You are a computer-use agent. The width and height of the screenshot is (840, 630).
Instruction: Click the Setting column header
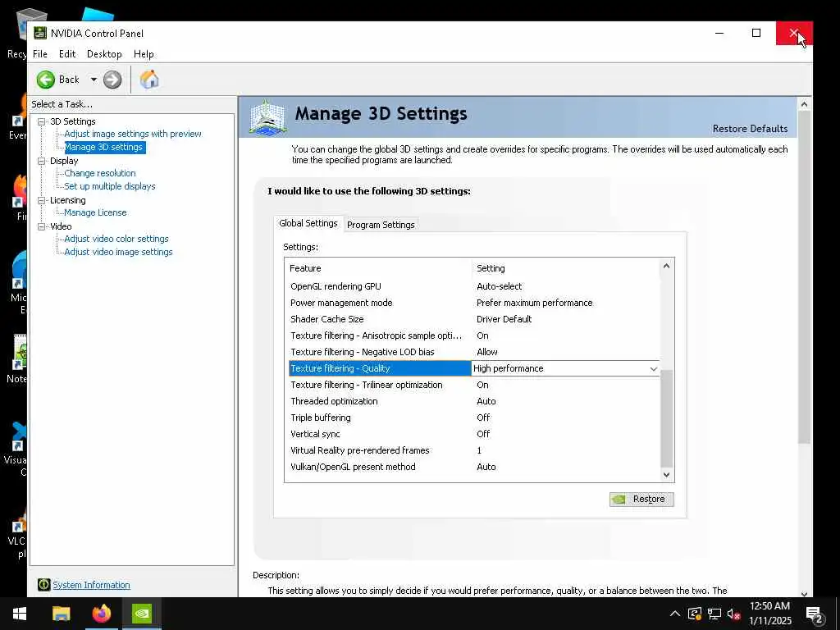coord(566,268)
